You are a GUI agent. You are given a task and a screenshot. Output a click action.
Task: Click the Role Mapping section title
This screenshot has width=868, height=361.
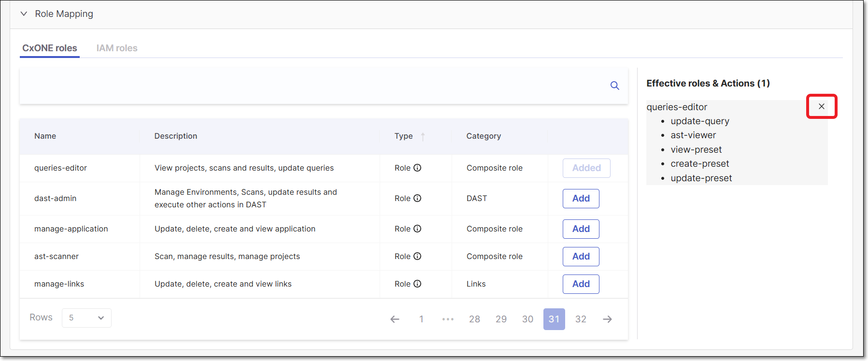pyautogui.click(x=64, y=14)
